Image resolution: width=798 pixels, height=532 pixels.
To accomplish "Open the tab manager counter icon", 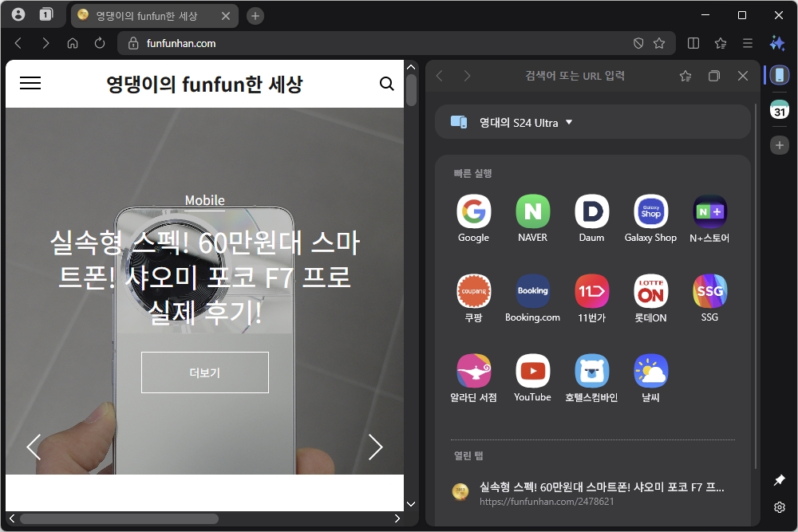I will point(46,14).
